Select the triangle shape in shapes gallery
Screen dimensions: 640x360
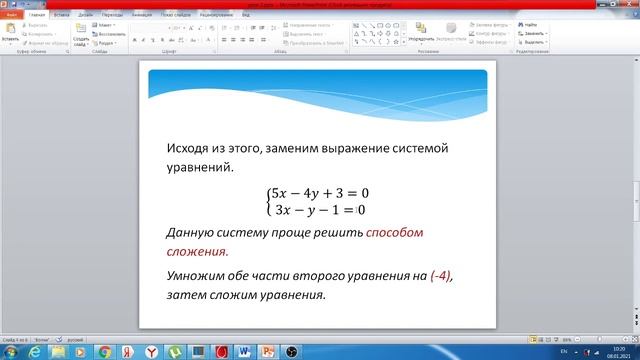(356, 33)
